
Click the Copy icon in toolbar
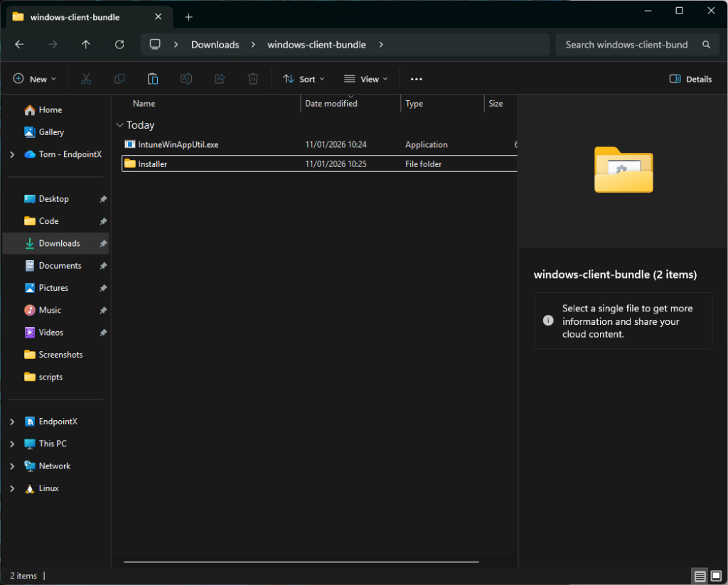pos(119,79)
